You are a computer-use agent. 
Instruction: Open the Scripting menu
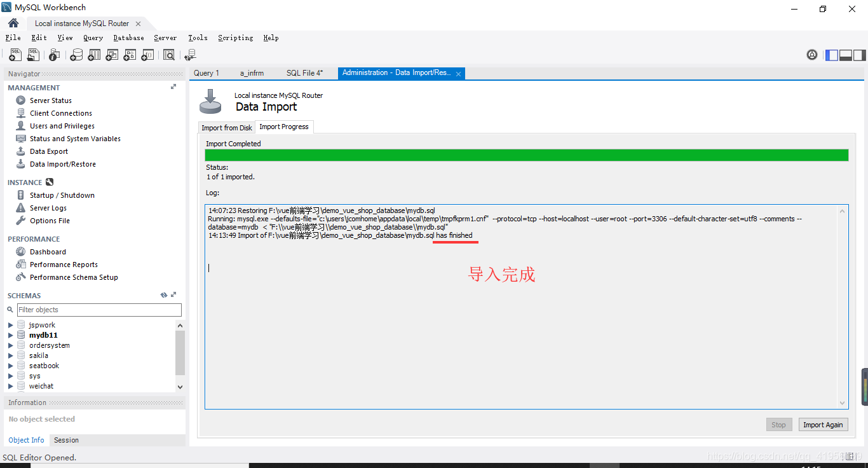235,38
